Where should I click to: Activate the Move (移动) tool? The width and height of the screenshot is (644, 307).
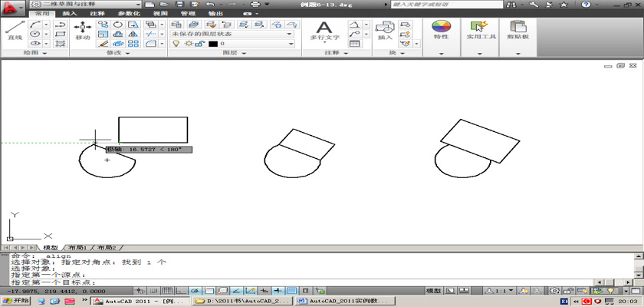(x=83, y=30)
